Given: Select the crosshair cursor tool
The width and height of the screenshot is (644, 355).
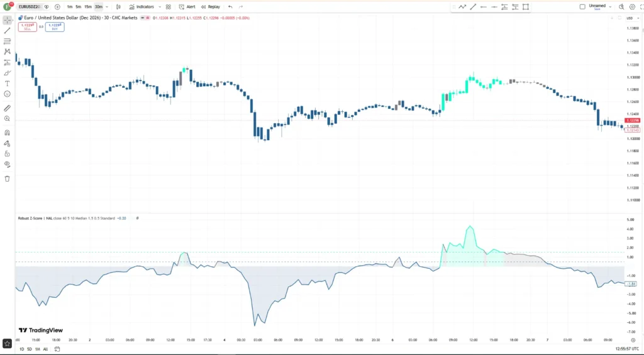Looking at the screenshot, I should pyautogui.click(x=7, y=20).
